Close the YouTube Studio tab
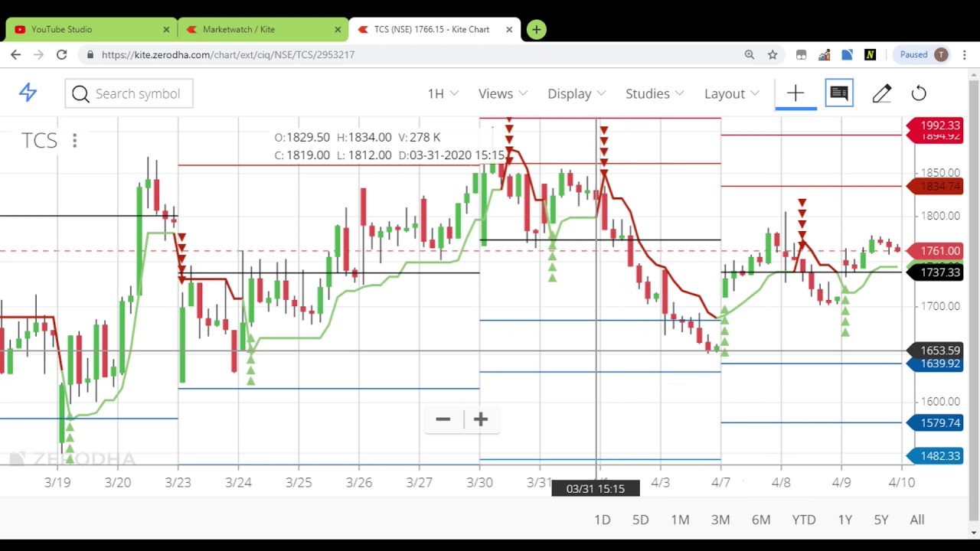The height and width of the screenshot is (551, 980). [166, 29]
